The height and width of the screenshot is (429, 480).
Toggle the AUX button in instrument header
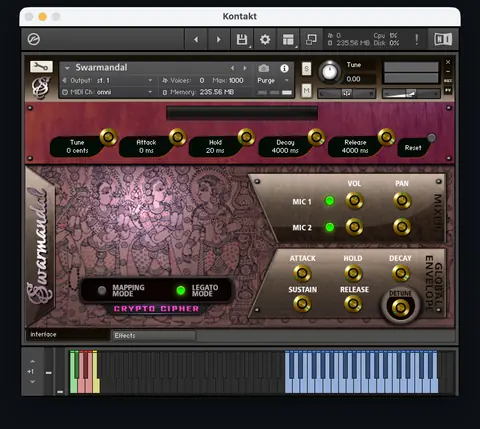[448, 81]
